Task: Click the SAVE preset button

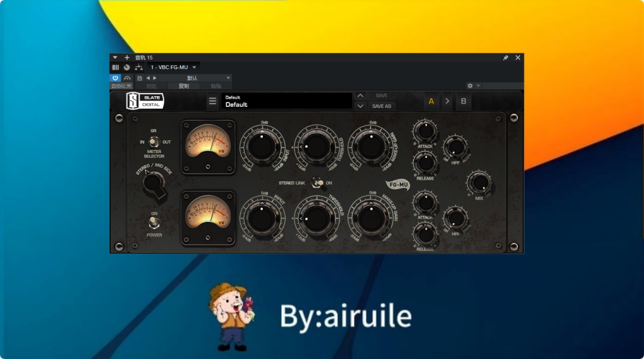Action: pos(382,96)
